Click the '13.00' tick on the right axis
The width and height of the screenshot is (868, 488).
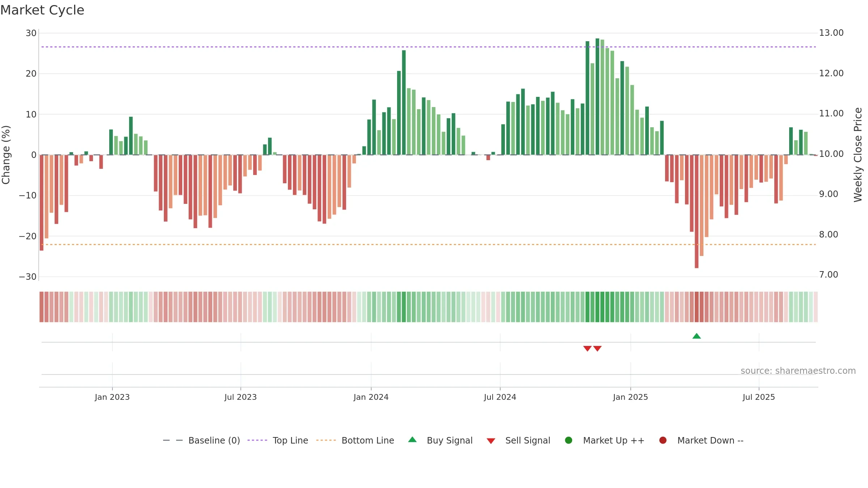click(831, 33)
